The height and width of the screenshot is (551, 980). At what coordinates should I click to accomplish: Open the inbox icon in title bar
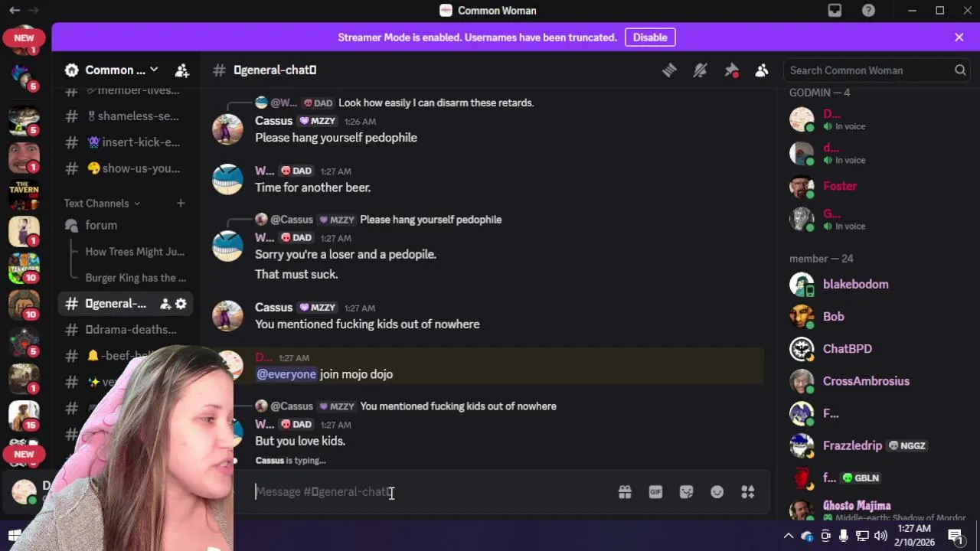(x=835, y=11)
